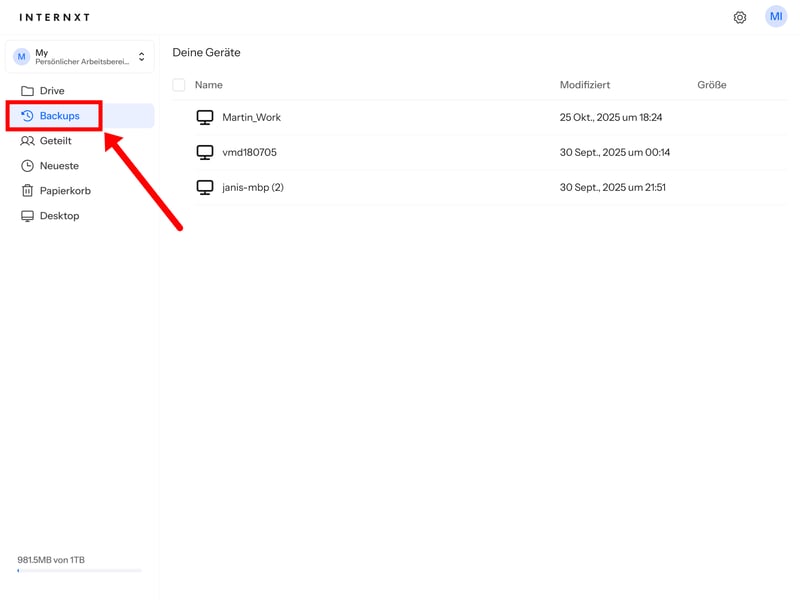
Task: Go to Geteilt section
Action: click(x=55, y=141)
